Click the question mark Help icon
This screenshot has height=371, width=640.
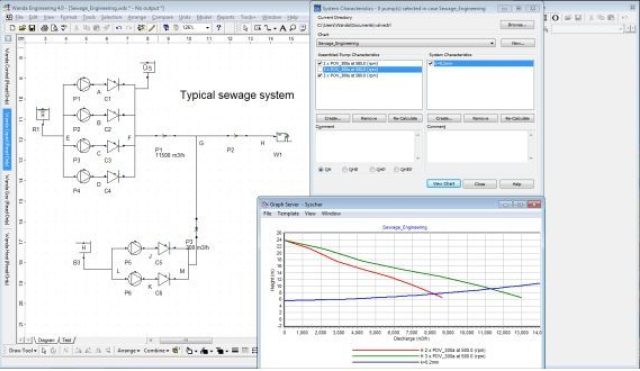click(x=219, y=28)
